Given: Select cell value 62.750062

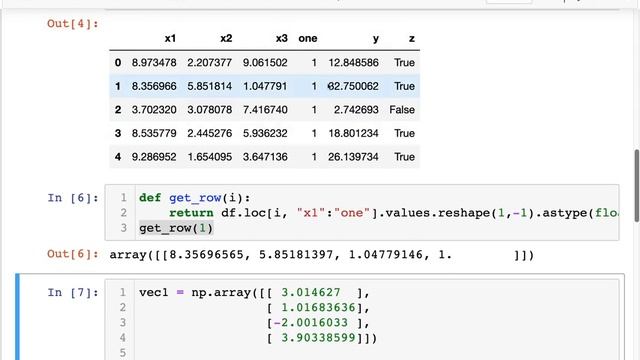Looking at the screenshot, I should click(x=353, y=86).
